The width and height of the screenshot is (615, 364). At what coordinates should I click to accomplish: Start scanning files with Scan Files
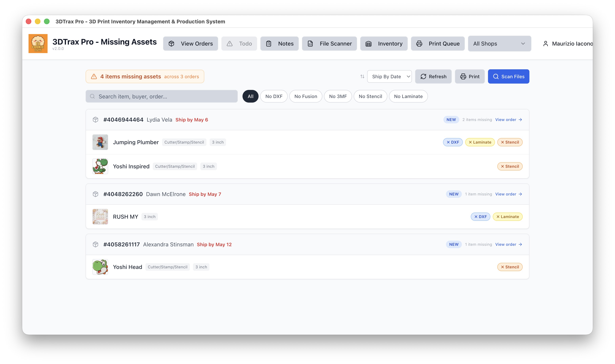(508, 76)
